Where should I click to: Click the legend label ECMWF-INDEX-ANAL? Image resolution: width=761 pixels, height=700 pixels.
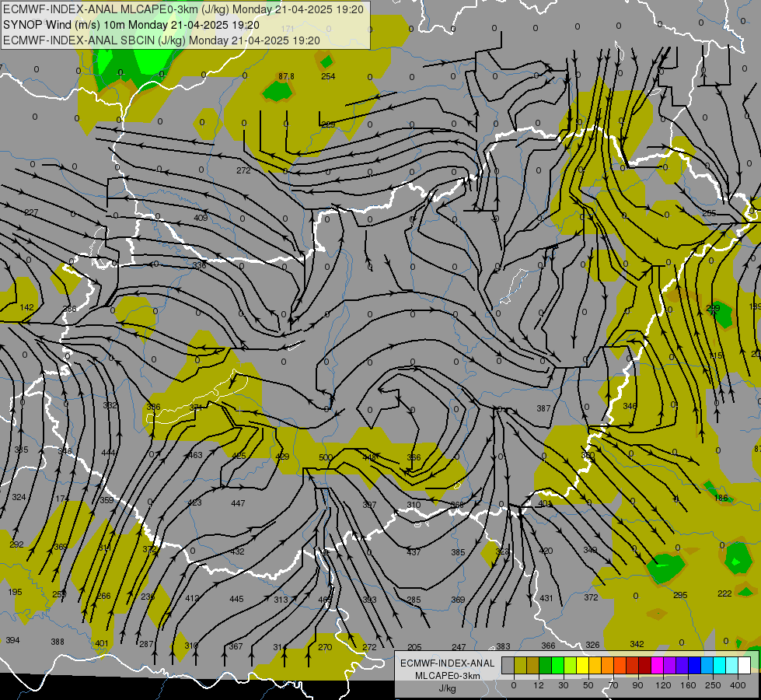[x=447, y=663]
